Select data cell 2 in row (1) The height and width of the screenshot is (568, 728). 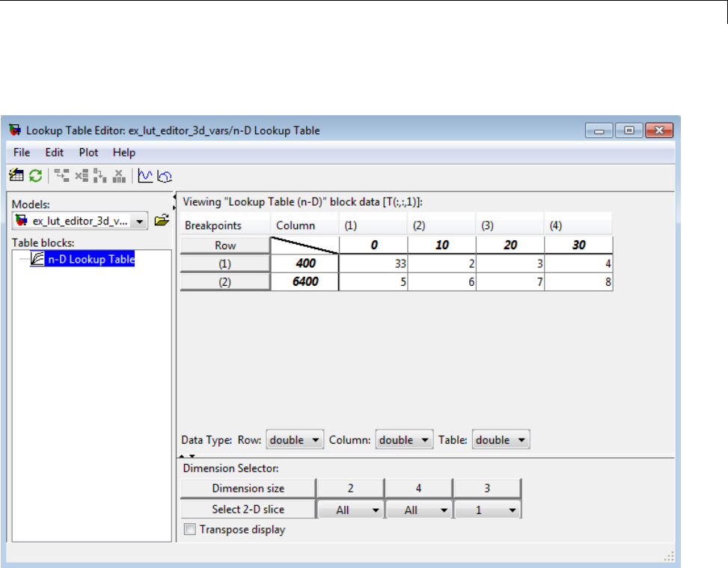(x=442, y=264)
